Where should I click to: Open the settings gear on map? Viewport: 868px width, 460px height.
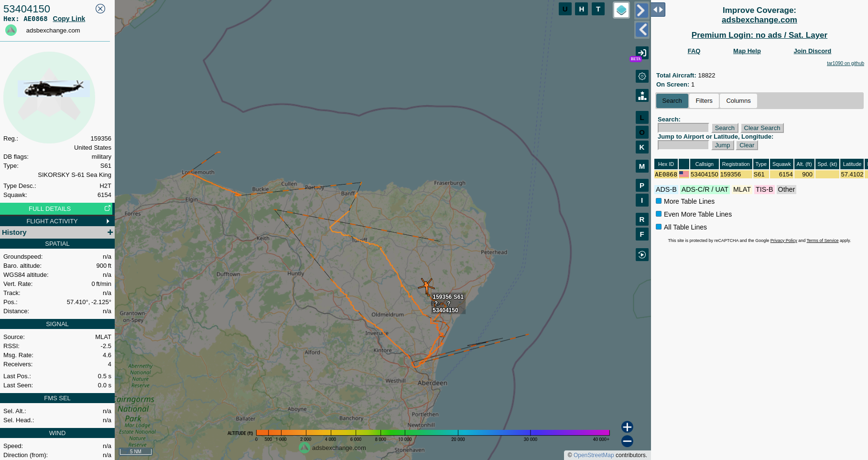pos(642,76)
